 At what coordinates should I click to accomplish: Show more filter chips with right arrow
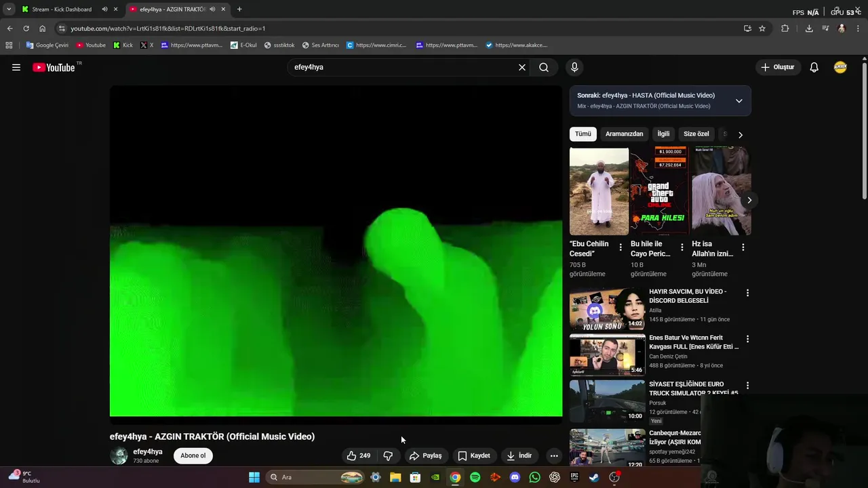[x=741, y=134]
